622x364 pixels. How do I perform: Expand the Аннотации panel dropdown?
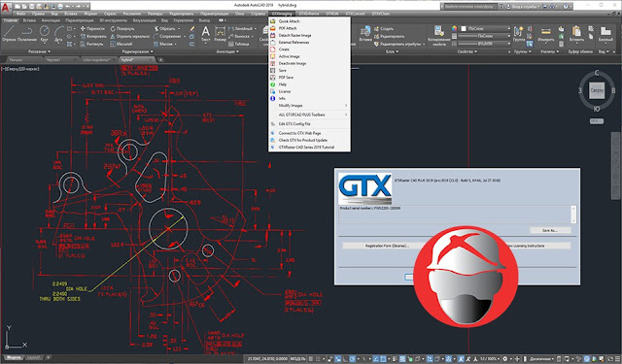point(227,51)
